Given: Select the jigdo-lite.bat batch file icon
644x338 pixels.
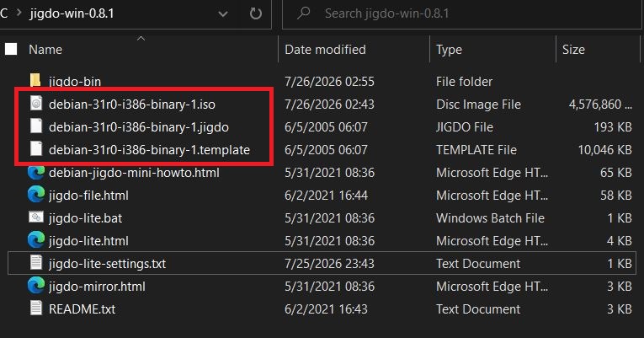Looking at the screenshot, I should tap(36, 217).
